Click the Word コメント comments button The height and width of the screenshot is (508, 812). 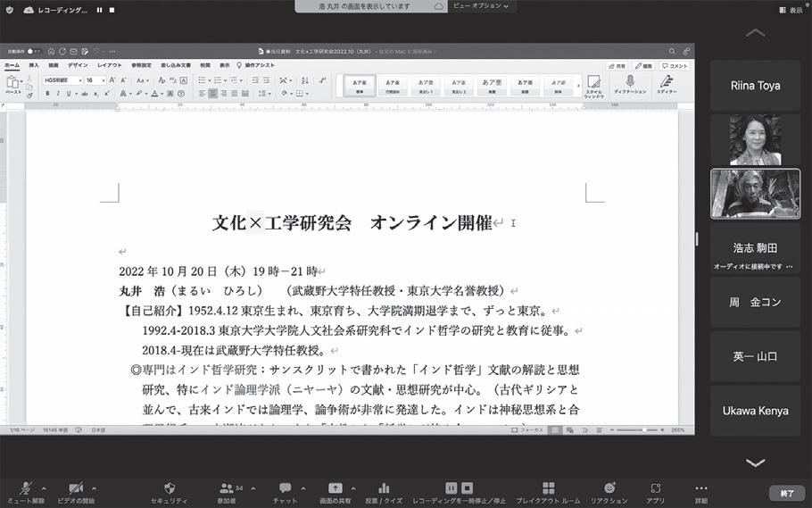point(675,66)
